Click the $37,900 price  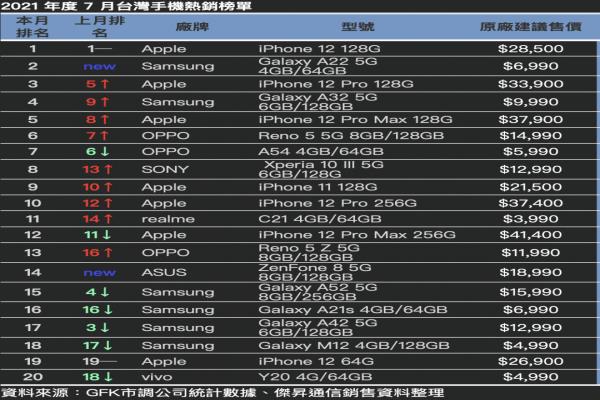tap(530, 120)
